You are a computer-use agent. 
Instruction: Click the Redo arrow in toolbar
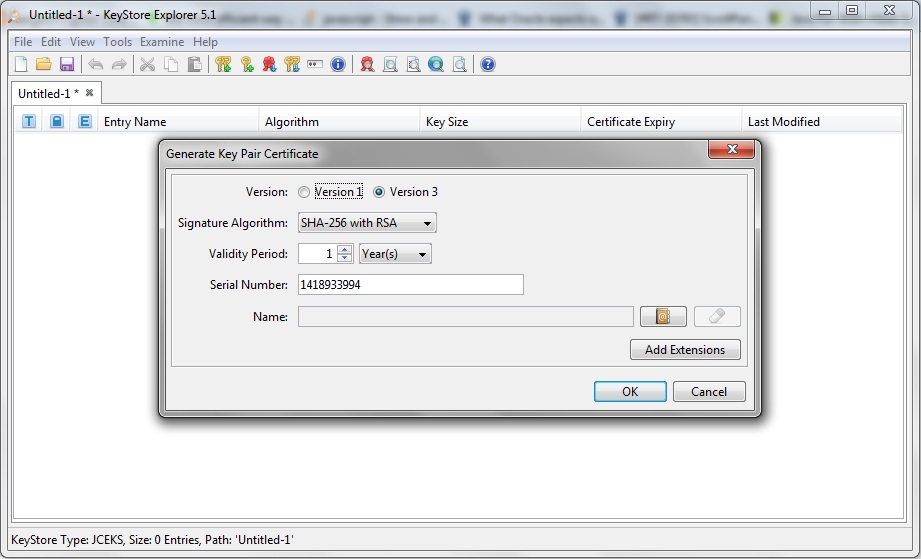click(x=119, y=64)
